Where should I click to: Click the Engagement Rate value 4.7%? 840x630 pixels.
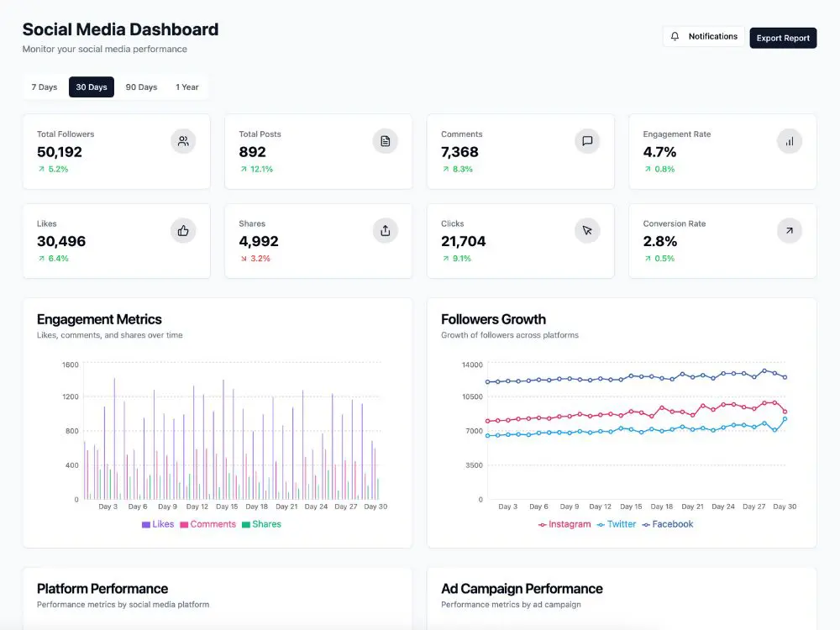click(659, 152)
